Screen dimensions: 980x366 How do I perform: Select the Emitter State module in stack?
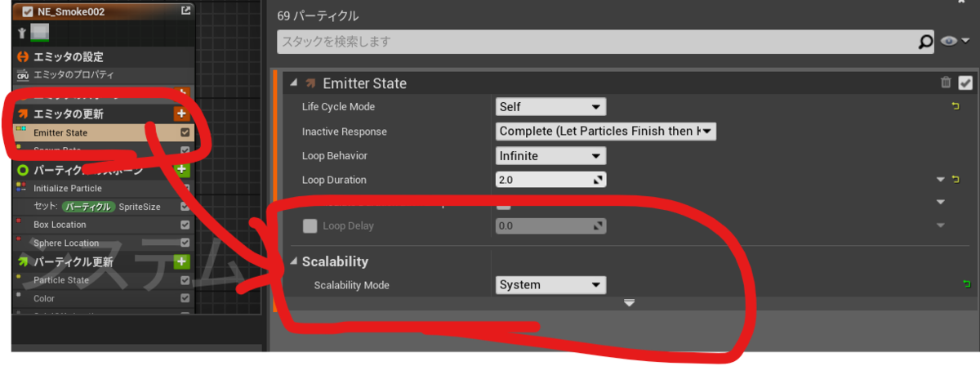[104, 132]
